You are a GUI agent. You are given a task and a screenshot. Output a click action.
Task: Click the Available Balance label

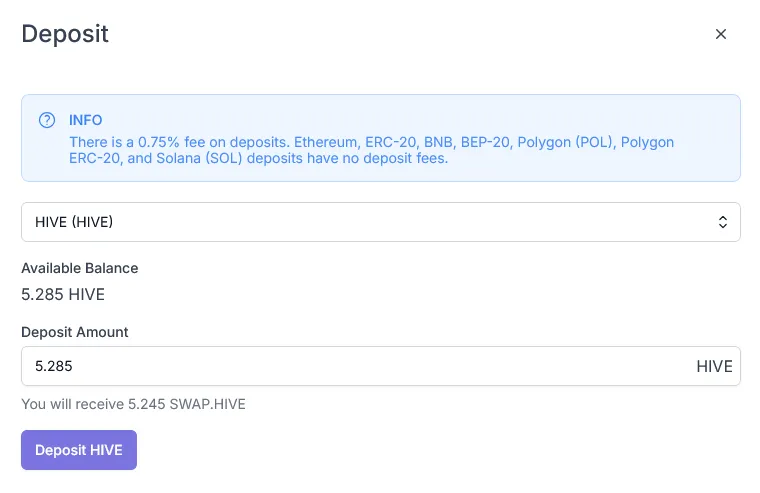point(79,268)
